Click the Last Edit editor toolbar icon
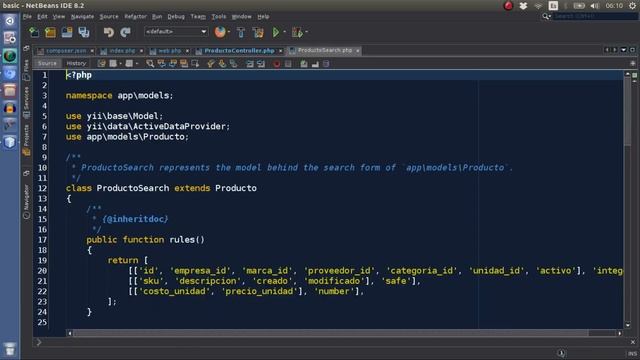The width and height of the screenshot is (640, 360). tap(101, 64)
